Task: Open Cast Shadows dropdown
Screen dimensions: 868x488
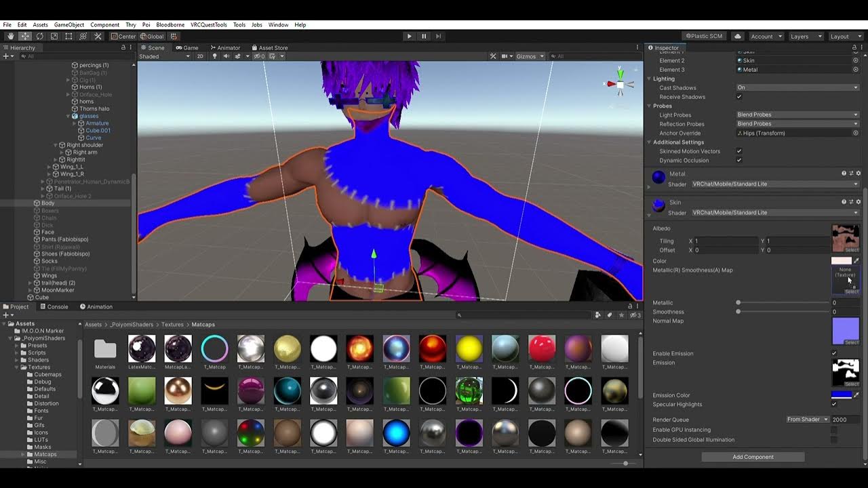Action: [x=797, y=87]
